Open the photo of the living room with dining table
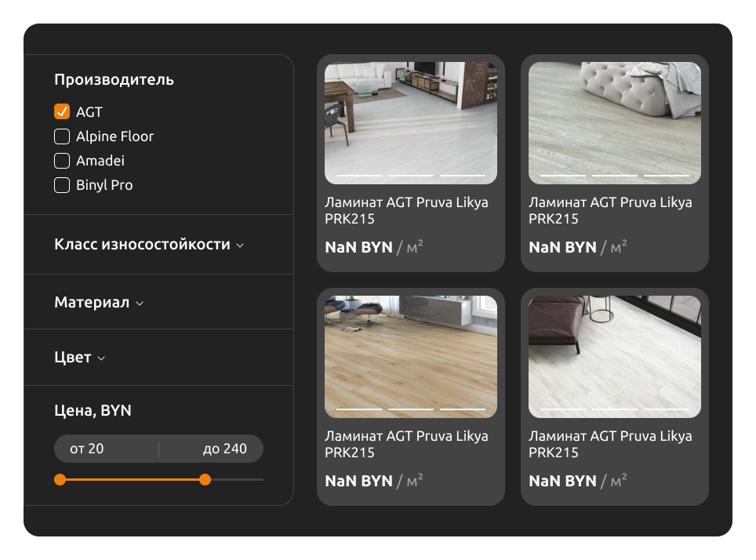Screen dimensions: 756x560 pyautogui.click(x=411, y=123)
